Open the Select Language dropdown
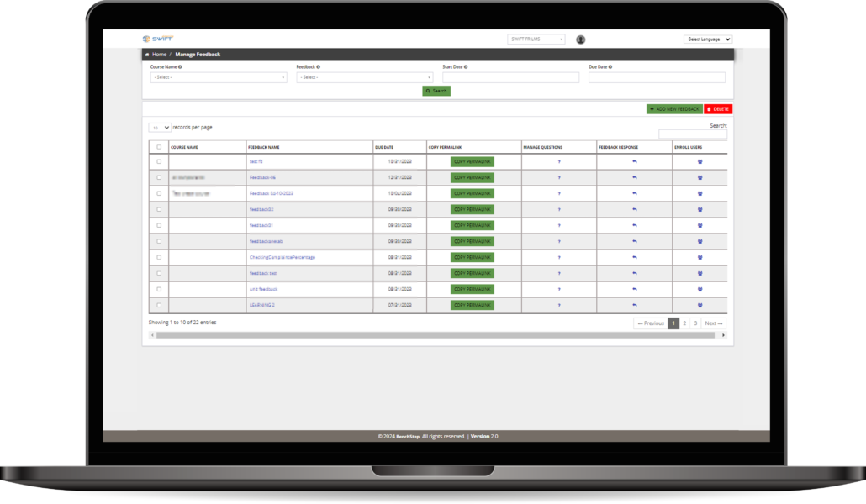The width and height of the screenshot is (866, 504). point(708,39)
